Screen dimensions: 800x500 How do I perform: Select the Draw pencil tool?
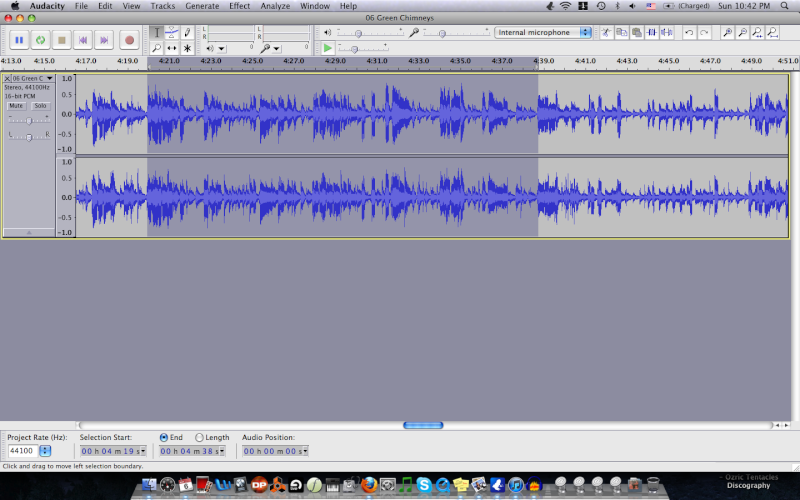coord(187,32)
